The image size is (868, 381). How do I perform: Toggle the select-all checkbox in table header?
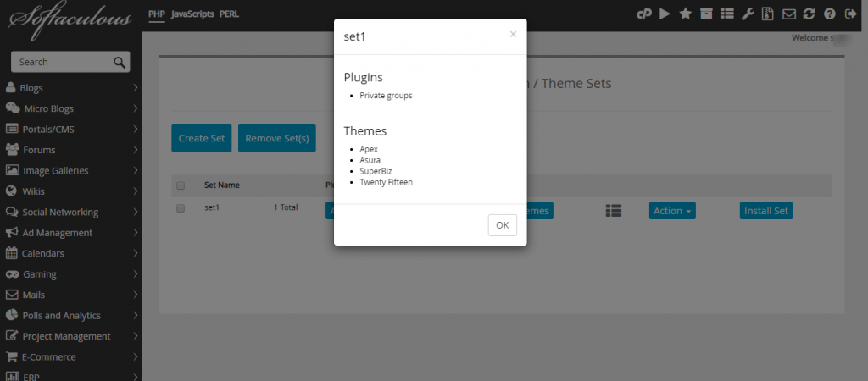(181, 185)
